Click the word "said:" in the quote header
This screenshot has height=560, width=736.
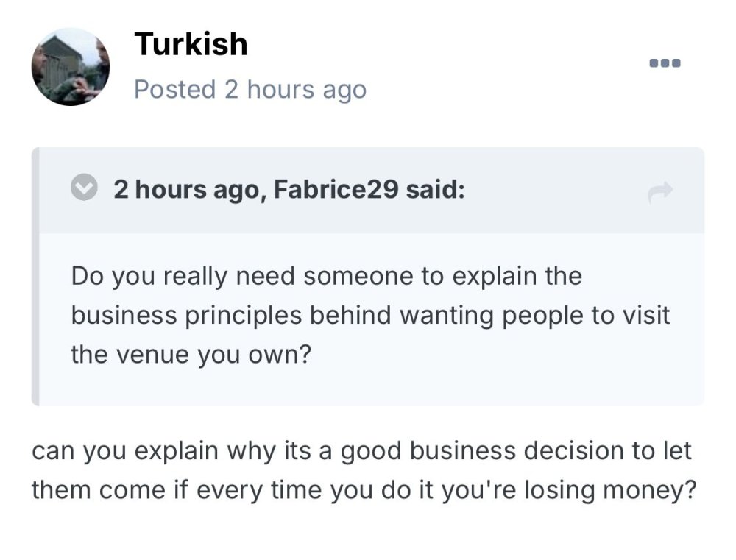[x=435, y=190]
